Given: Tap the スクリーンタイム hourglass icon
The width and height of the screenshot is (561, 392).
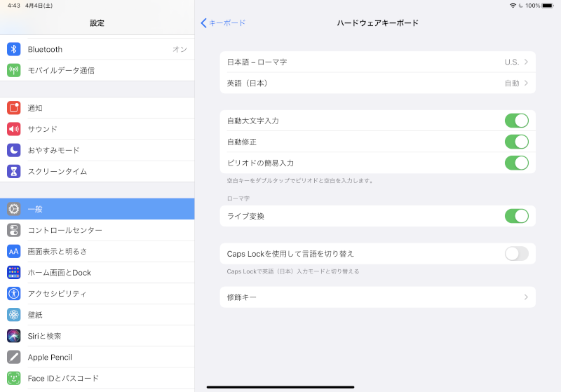Looking at the screenshot, I should pyautogui.click(x=13, y=171).
